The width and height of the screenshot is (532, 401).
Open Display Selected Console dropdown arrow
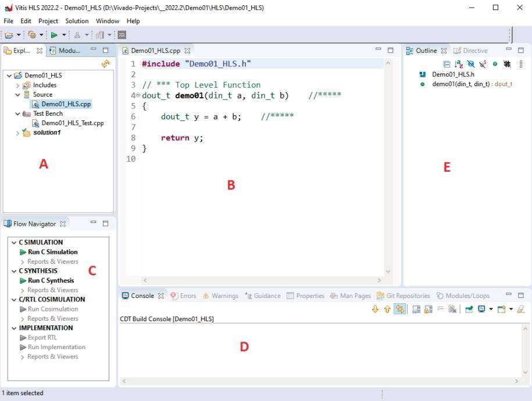coord(491,309)
